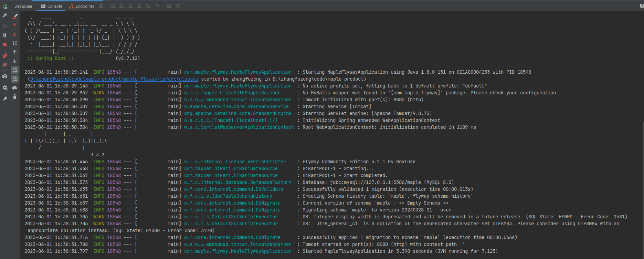This screenshot has width=644, height=259.
Task: Print the console output
Action: coord(15,88)
